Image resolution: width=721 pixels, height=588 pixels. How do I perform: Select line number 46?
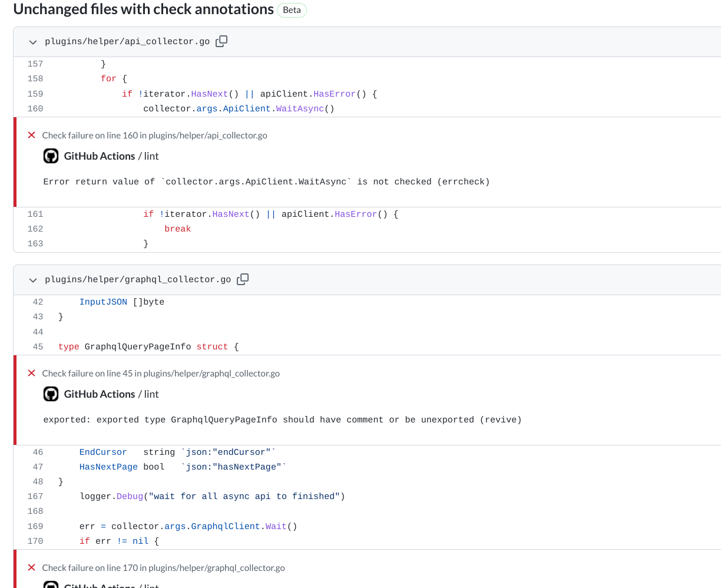[x=38, y=452]
